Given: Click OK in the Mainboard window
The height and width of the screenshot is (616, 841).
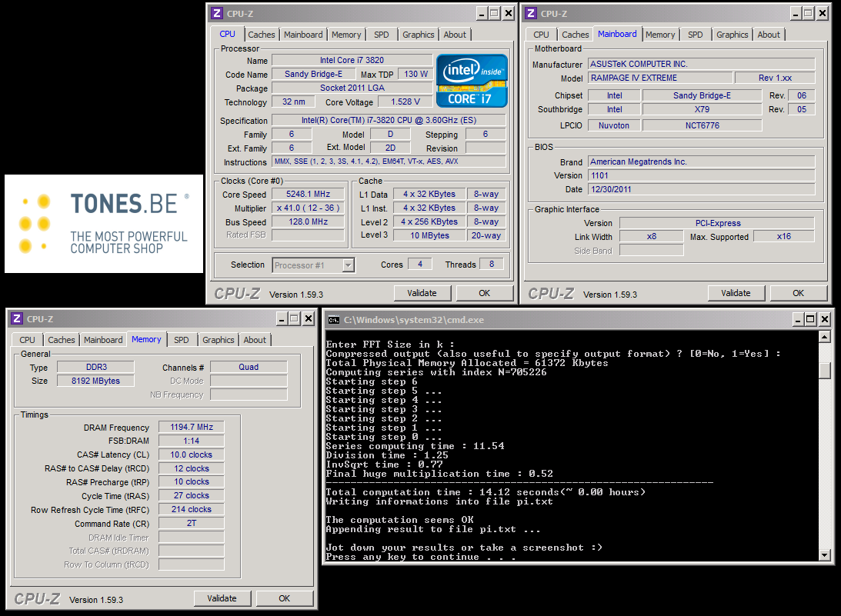Looking at the screenshot, I should click(798, 293).
